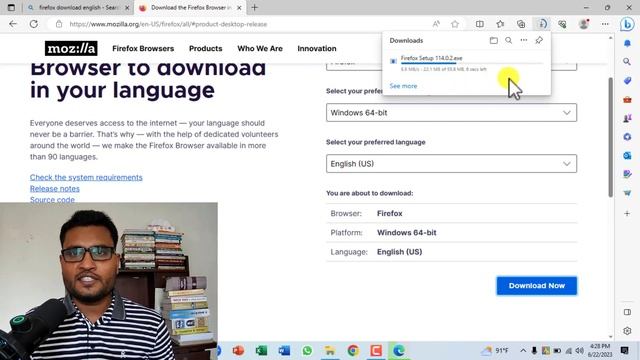Open WhatsApp from the taskbar
The height and width of the screenshot is (360, 640).
(x=307, y=351)
